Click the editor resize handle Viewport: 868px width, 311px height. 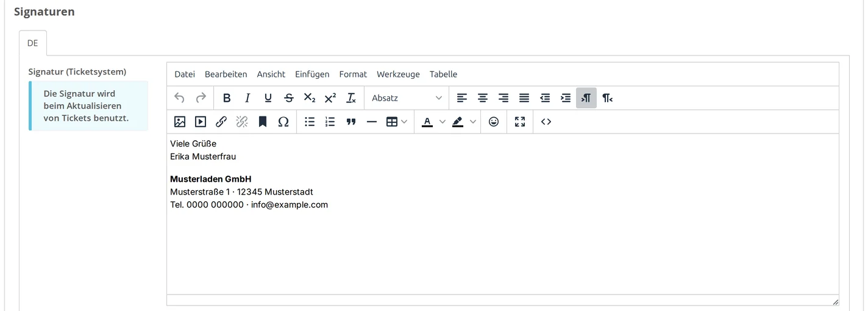coord(834,301)
